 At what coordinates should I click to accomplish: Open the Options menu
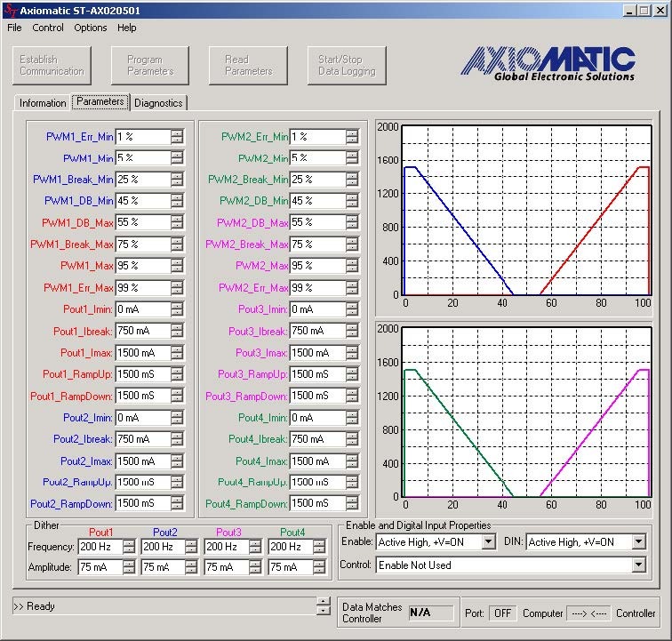[x=90, y=28]
